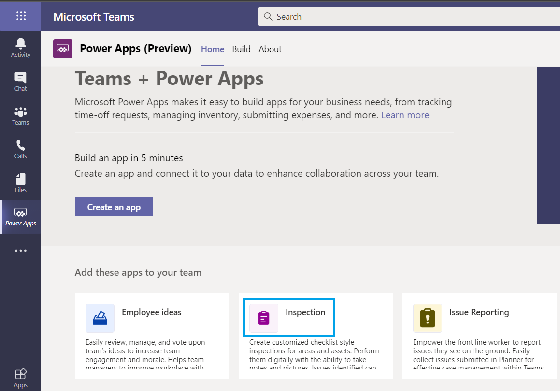This screenshot has height=392, width=560.
Task: Return to the Home tab
Action: coord(213,49)
